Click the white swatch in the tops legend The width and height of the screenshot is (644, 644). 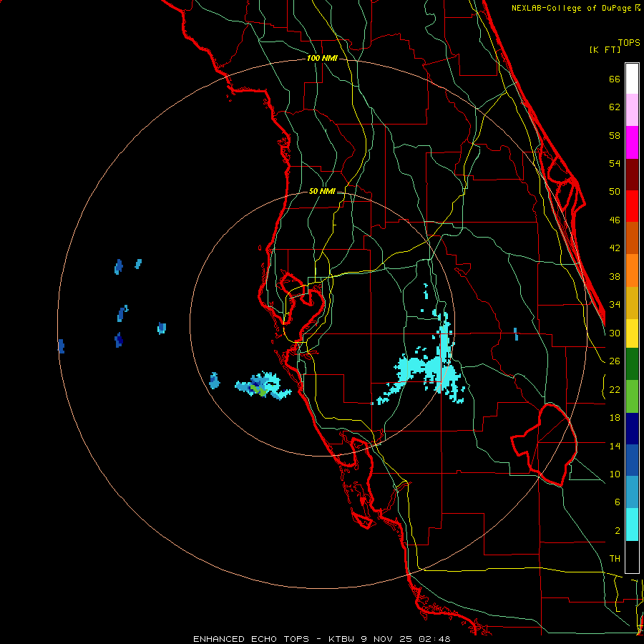[x=632, y=79]
